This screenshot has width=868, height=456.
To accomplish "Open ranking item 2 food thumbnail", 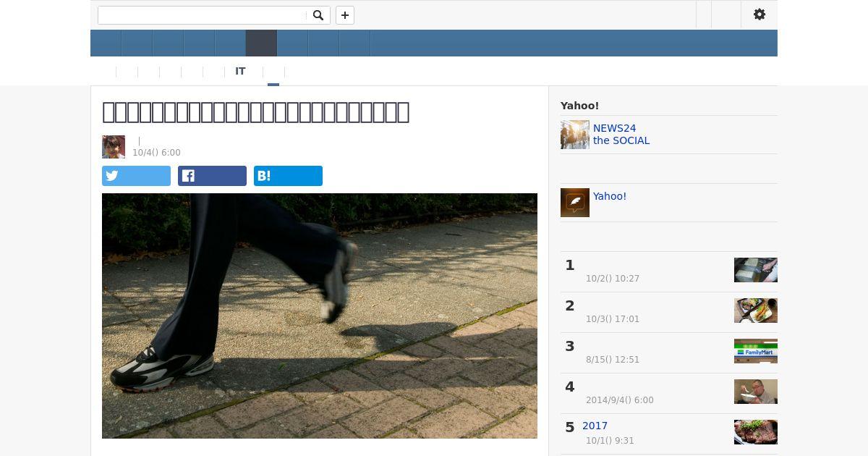I will click(x=756, y=311).
